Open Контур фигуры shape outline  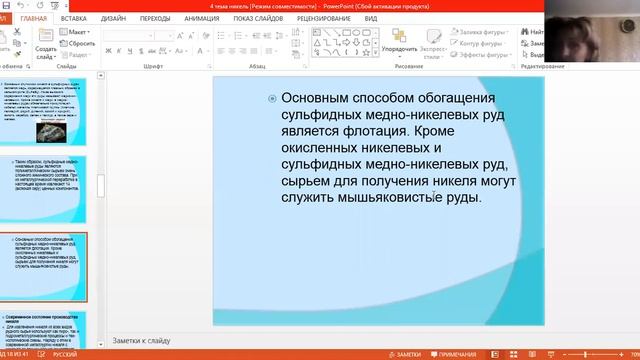tap(477, 43)
